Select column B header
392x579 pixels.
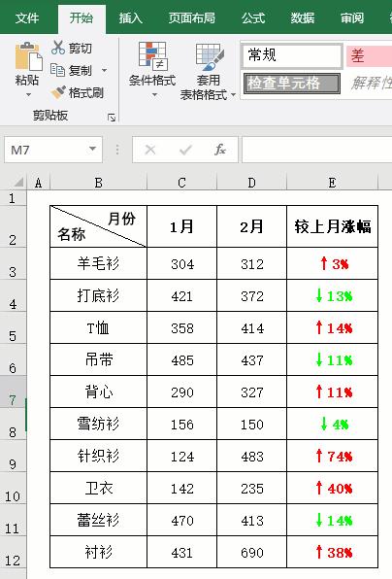click(98, 183)
